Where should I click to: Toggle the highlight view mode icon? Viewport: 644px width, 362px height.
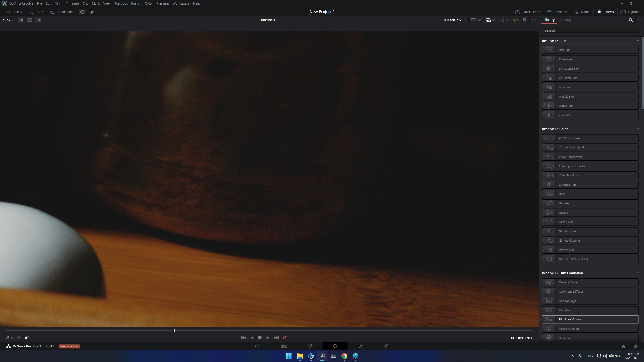(x=38, y=20)
